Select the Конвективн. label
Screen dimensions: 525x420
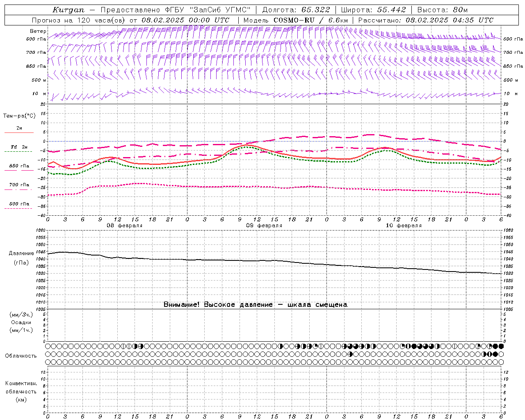pos(21,383)
